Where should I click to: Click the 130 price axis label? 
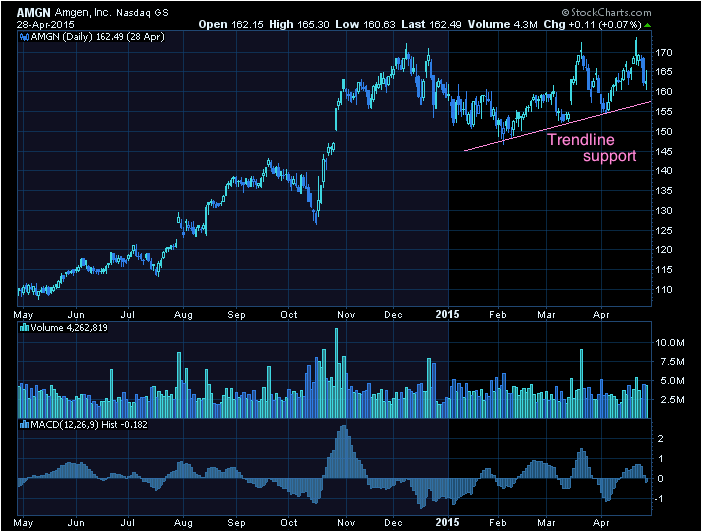pos(663,210)
